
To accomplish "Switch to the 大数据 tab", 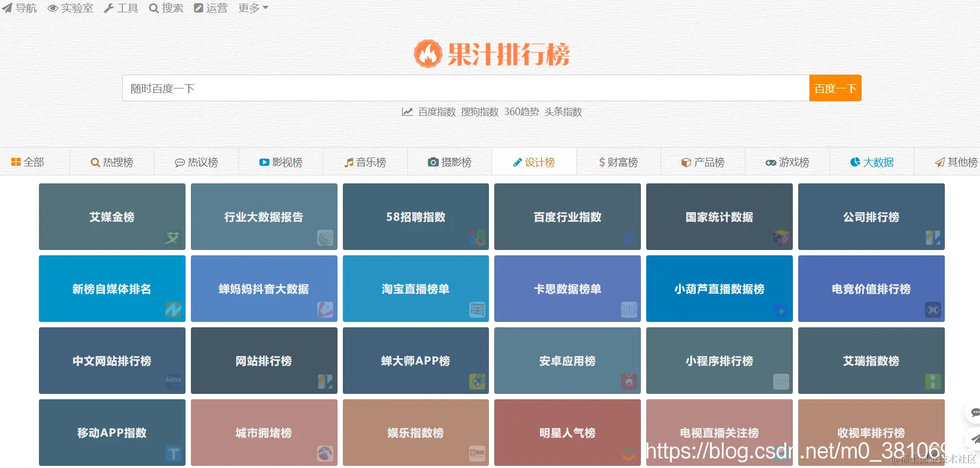I will 872,162.
